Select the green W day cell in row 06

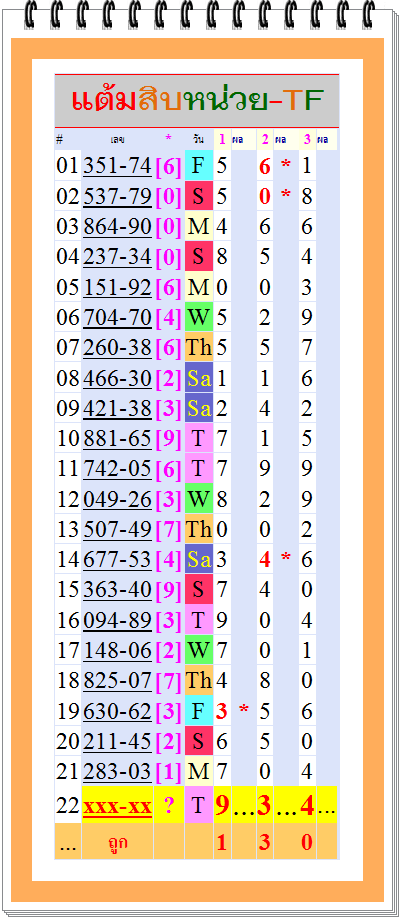[x=199, y=317]
